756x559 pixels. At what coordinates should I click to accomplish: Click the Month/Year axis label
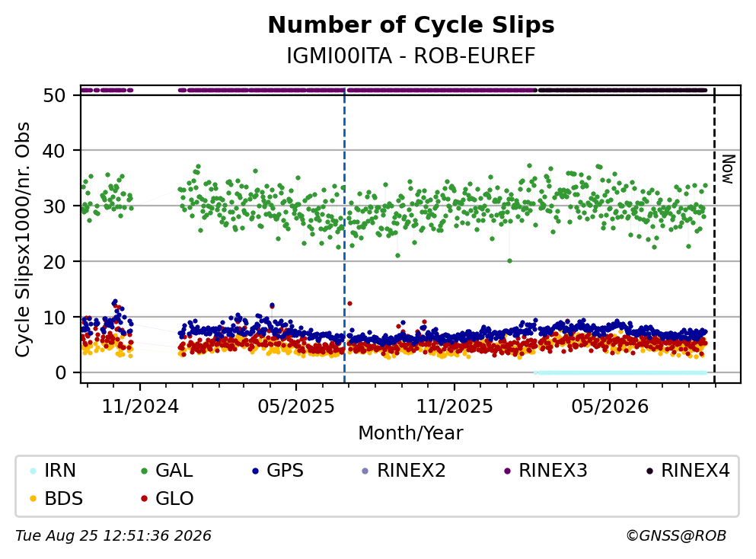[410, 433]
